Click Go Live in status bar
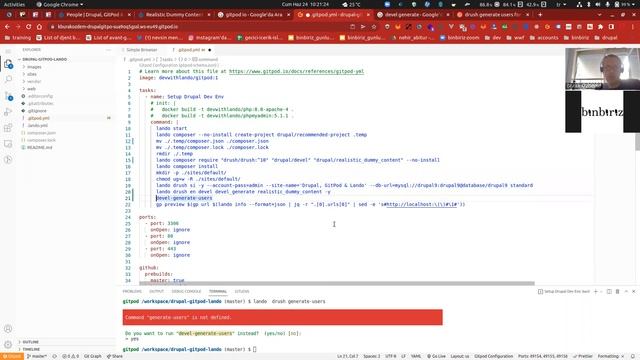 click(x=437, y=356)
